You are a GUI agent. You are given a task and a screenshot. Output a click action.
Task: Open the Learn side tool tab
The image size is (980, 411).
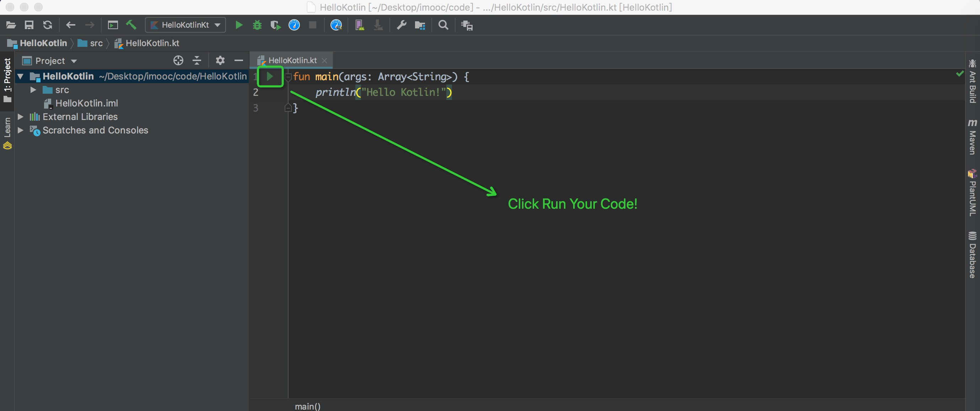coord(7,133)
